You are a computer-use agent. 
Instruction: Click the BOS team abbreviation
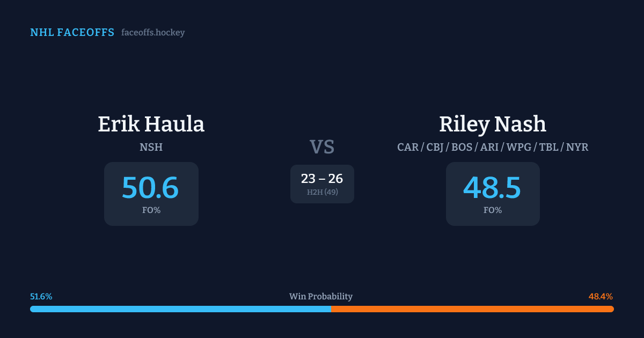462,147
